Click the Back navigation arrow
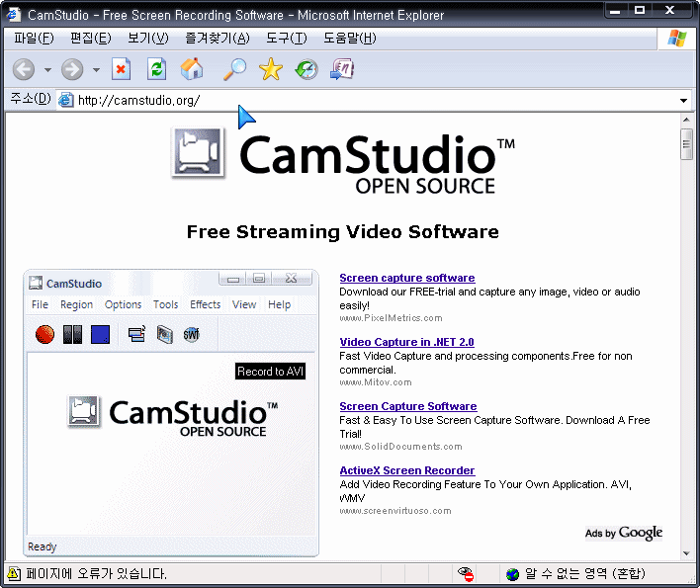The height and width of the screenshot is (588, 700). (23, 69)
